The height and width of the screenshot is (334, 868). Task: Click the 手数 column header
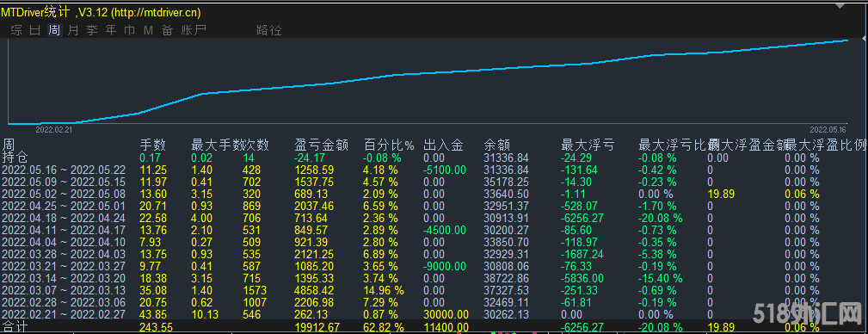tap(153, 145)
